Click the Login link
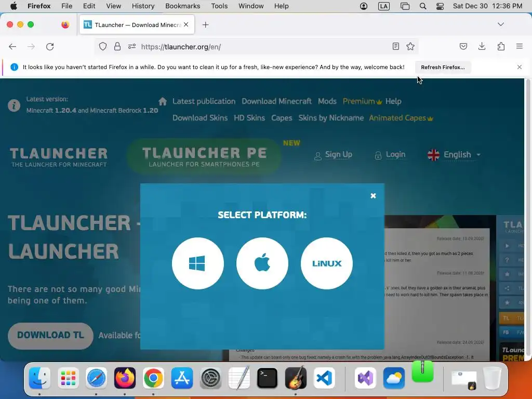The height and width of the screenshot is (399, 532). pyautogui.click(x=390, y=155)
